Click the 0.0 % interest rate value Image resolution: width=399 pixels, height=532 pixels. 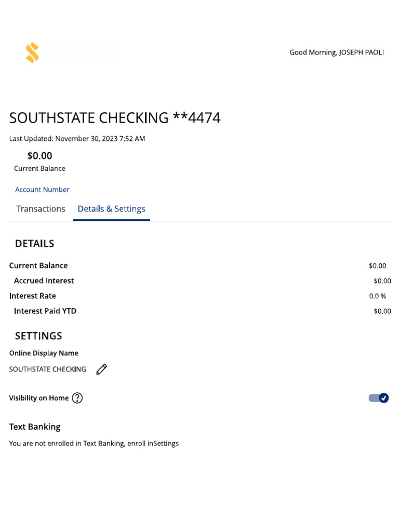(378, 296)
